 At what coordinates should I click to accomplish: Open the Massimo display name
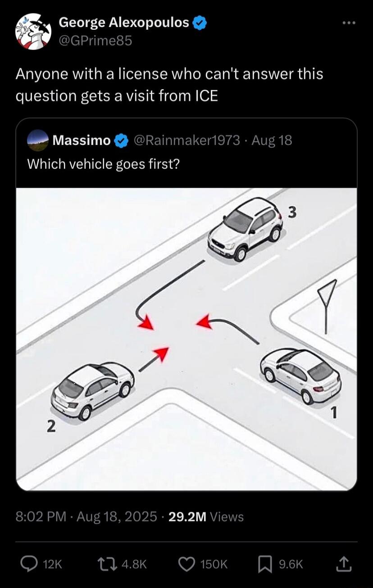coord(82,140)
